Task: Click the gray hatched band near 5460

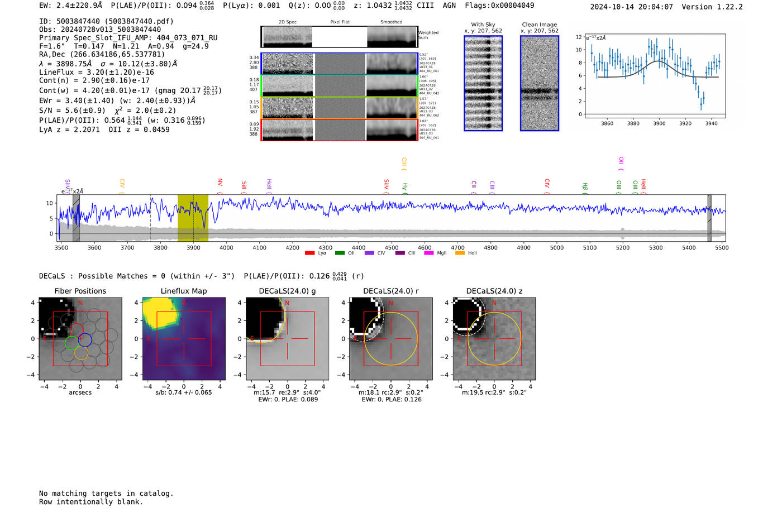Action: coord(709,218)
